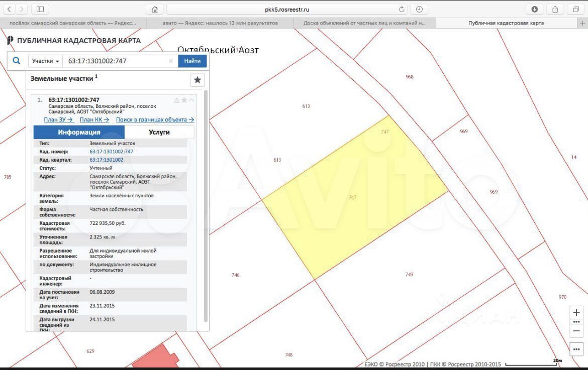Zoom out on the cadastral map
This screenshot has height=370, width=588.
(x=576, y=331)
